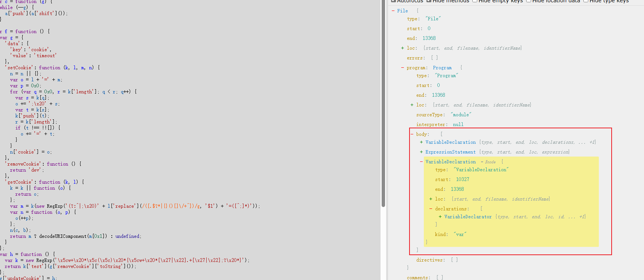Image resolution: width=644 pixels, height=280 pixels.
Task: Click the k['push'](t) line
Action: pyautogui.click(x=32, y=116)
